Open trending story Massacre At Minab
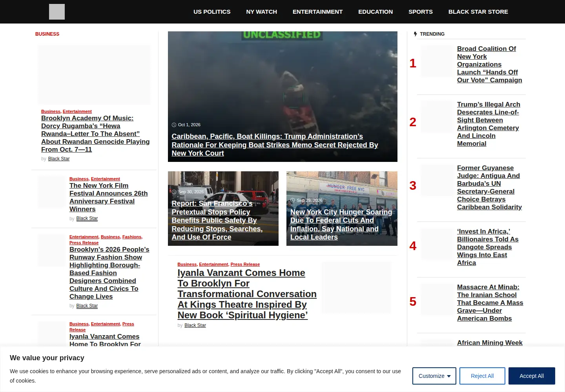565x392 pixels. click(x=490, y=303)
